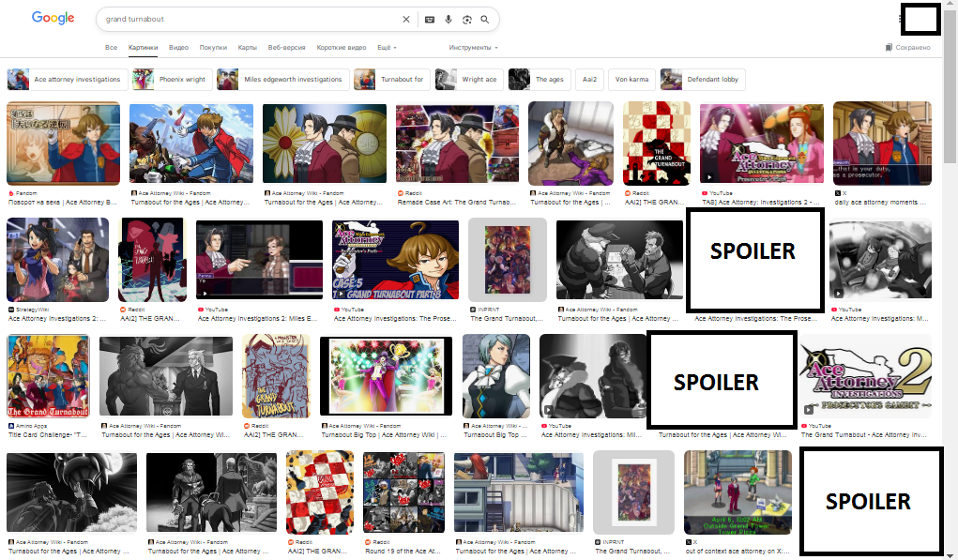The image size is (958, 560).
Task: Choose the 'Wright ace' chip
Action: [x=469, y=80]
